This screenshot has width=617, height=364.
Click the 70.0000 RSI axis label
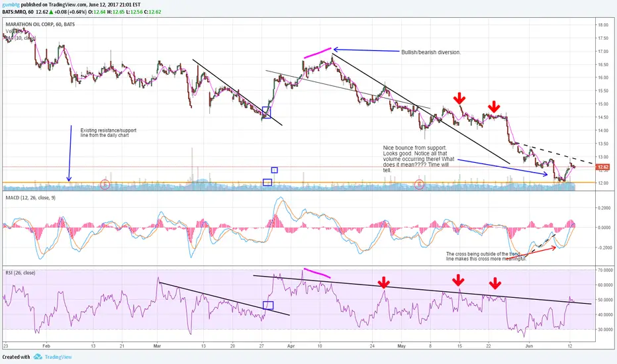coord(605,270)
